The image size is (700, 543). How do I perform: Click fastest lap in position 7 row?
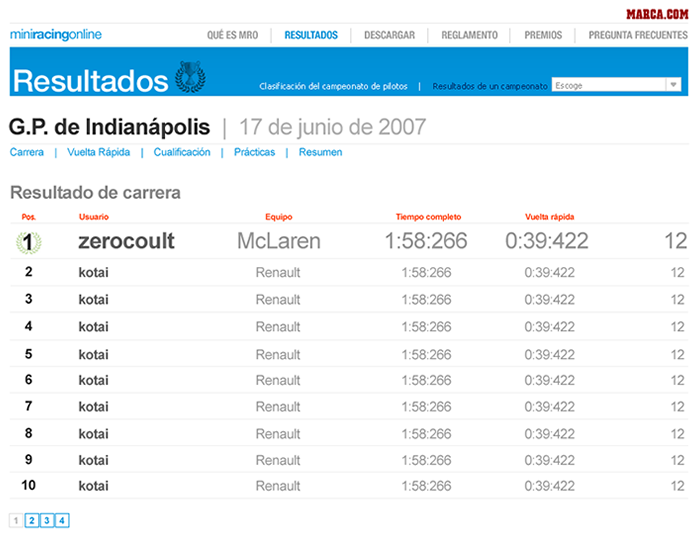[x=550, y=407]
